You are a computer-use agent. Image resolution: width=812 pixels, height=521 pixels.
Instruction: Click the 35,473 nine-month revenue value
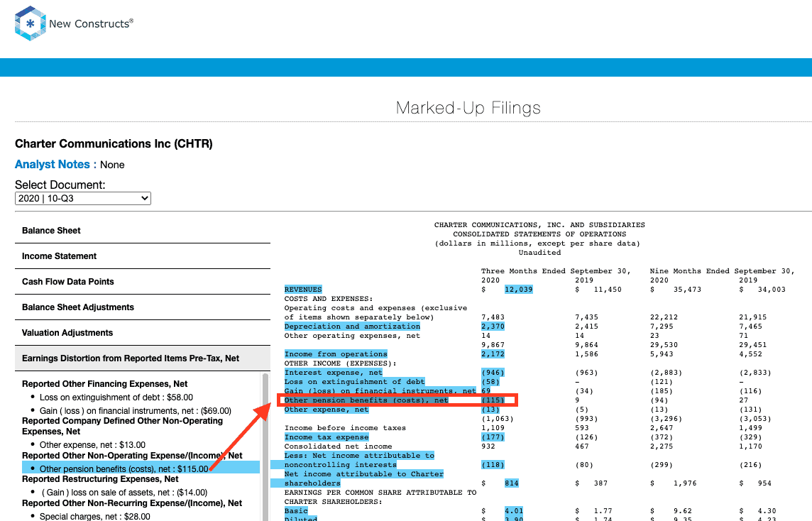click(x=687, y=290)
